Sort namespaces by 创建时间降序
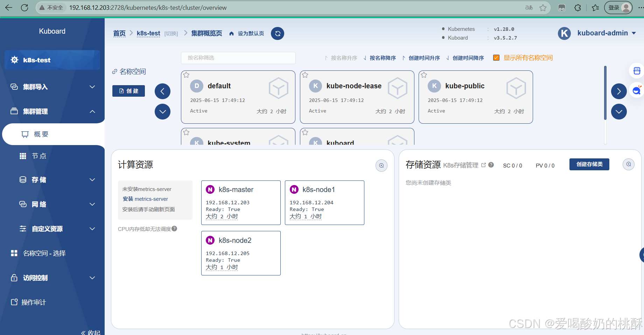The image size is (644, 335). click(x=465, y=58)
